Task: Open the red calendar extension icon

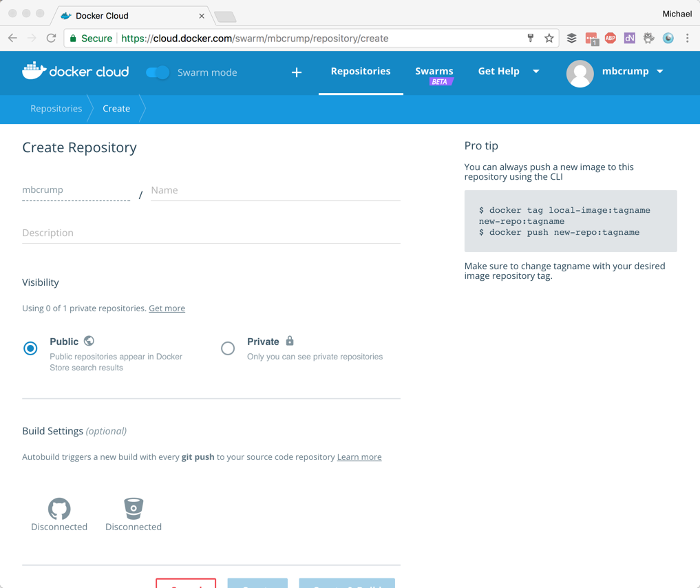Action: point(591,39)
